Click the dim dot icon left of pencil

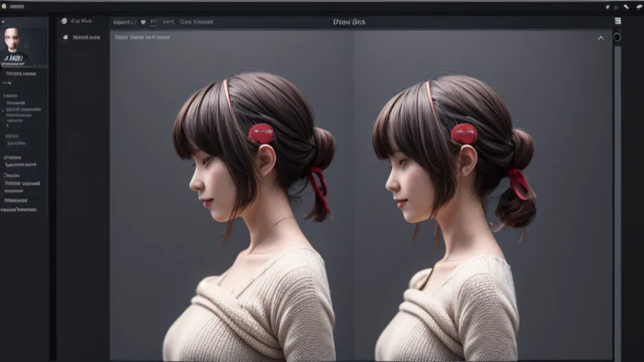[616, 7]
